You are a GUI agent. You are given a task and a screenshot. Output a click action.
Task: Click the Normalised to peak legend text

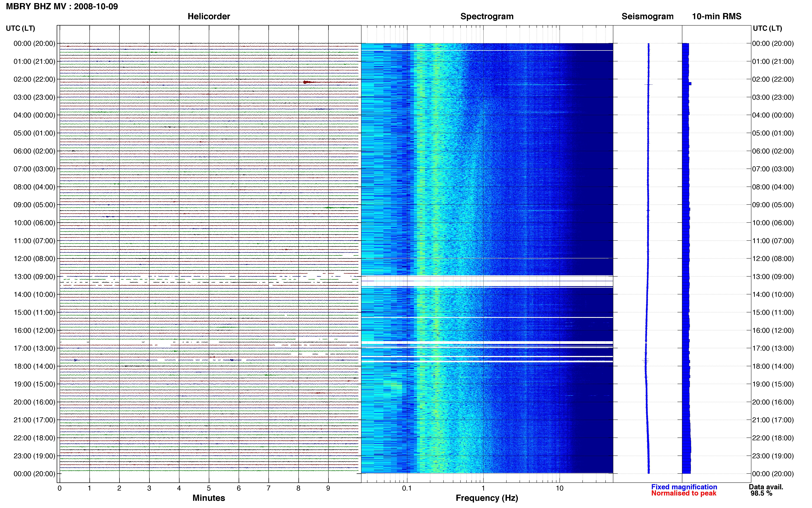pyautogui.click(x=684, y=493)
